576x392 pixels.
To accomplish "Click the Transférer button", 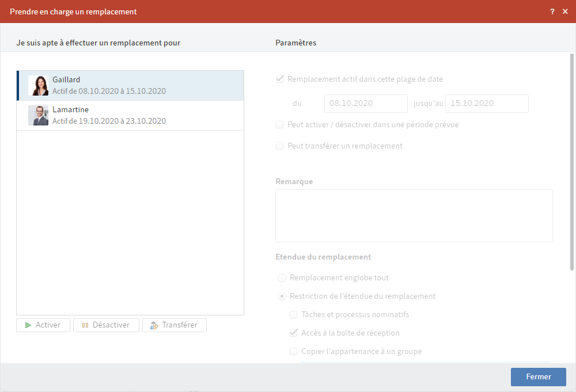I will click(x=175, y=325).
